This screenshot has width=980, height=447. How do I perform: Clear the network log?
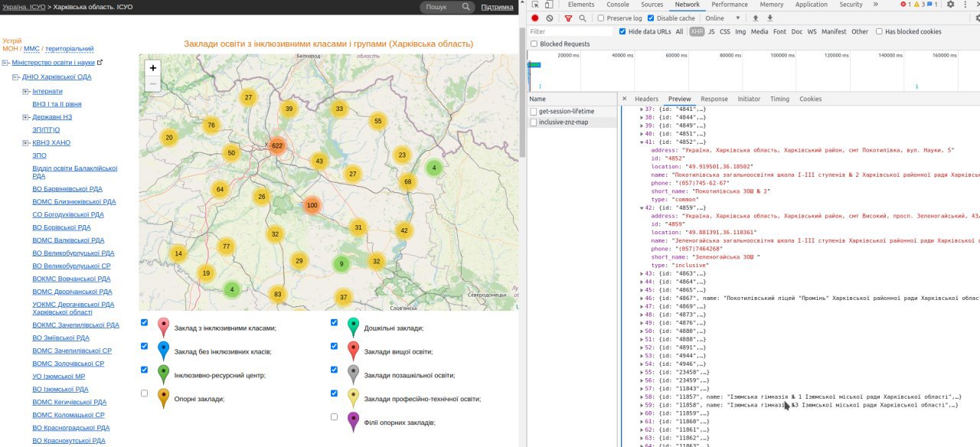point(550,18)
